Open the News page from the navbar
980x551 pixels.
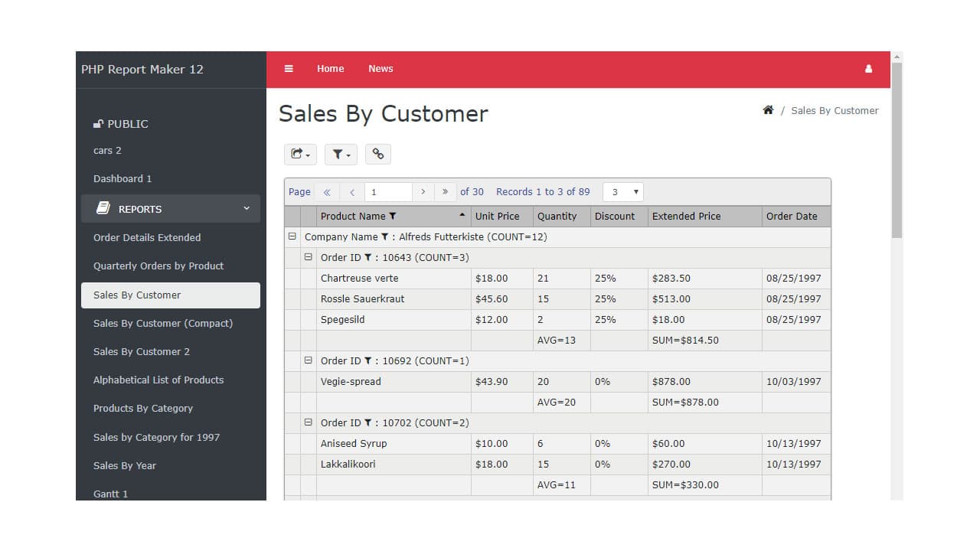(x=381, y=68)
